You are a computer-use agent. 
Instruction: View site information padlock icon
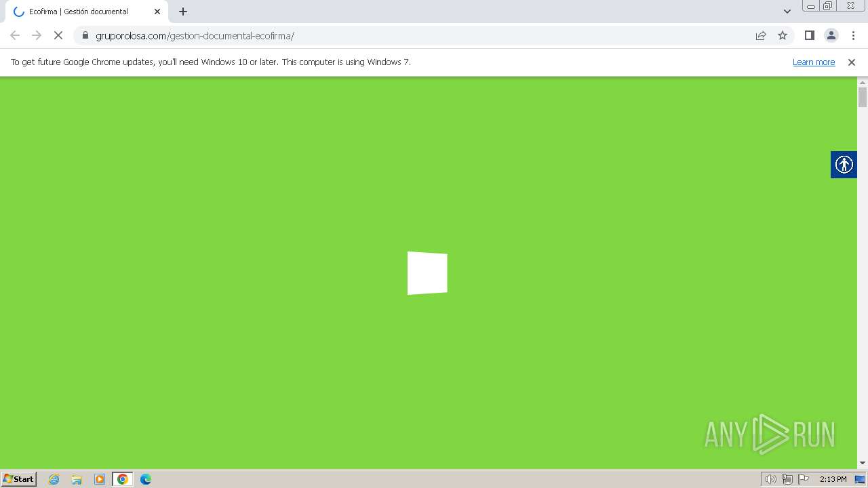85,35
